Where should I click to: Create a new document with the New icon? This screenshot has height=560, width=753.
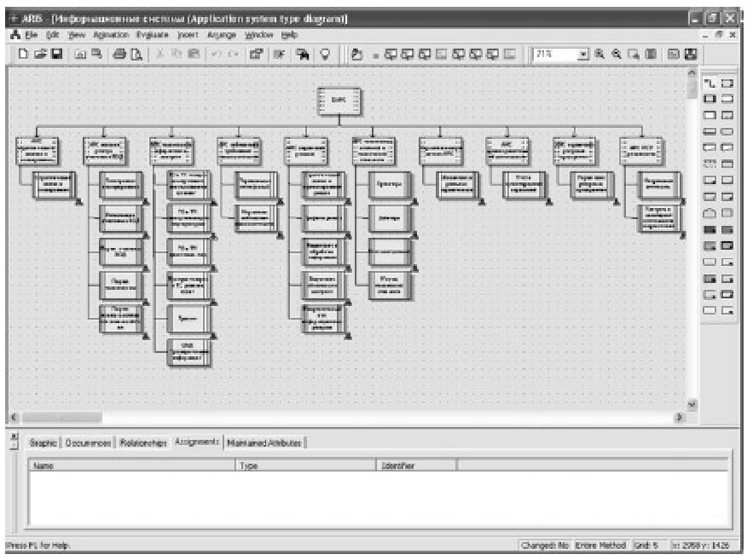(x=23, y=55)
